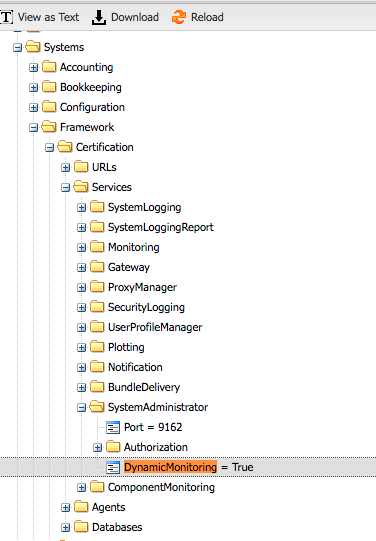Select the SecurityLogging tree item

click(x=146, y=307)
